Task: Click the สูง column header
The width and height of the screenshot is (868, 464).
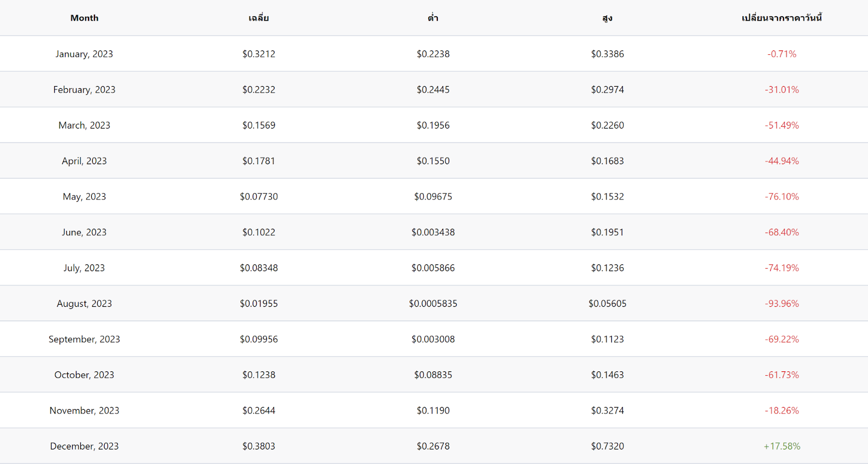Action: click(x=608, y=18)
